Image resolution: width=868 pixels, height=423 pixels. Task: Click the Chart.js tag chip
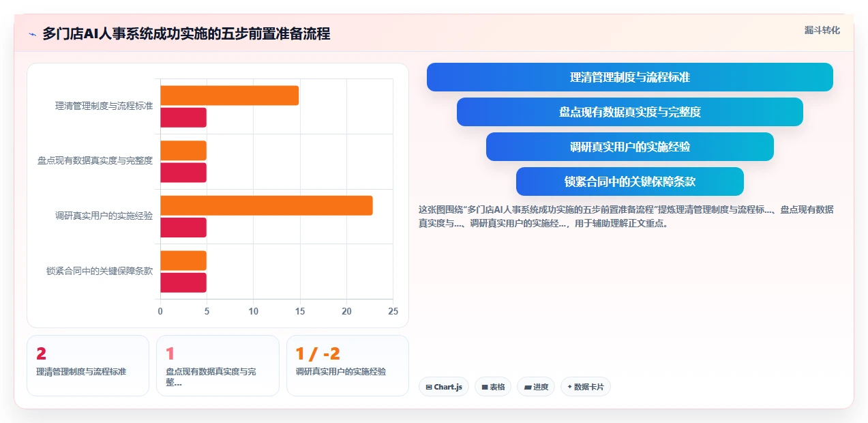click(x=444, y=387)
